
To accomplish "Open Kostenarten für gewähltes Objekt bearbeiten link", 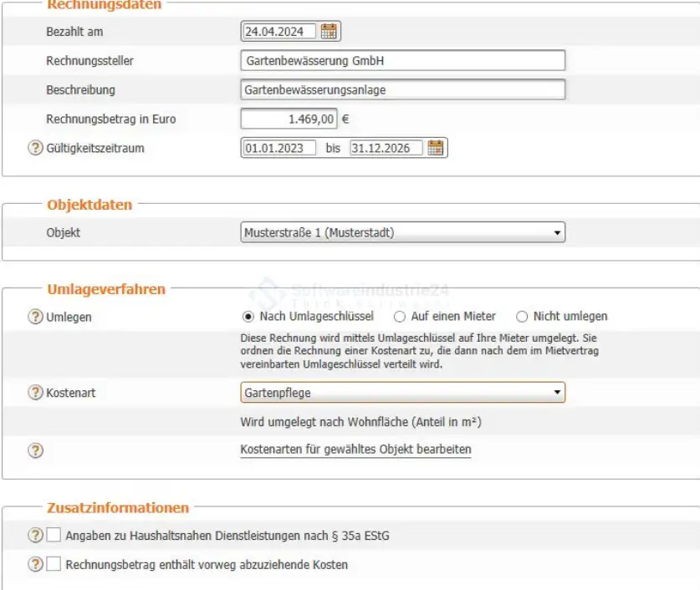I will pyautogui.click(x=355, y=450).
